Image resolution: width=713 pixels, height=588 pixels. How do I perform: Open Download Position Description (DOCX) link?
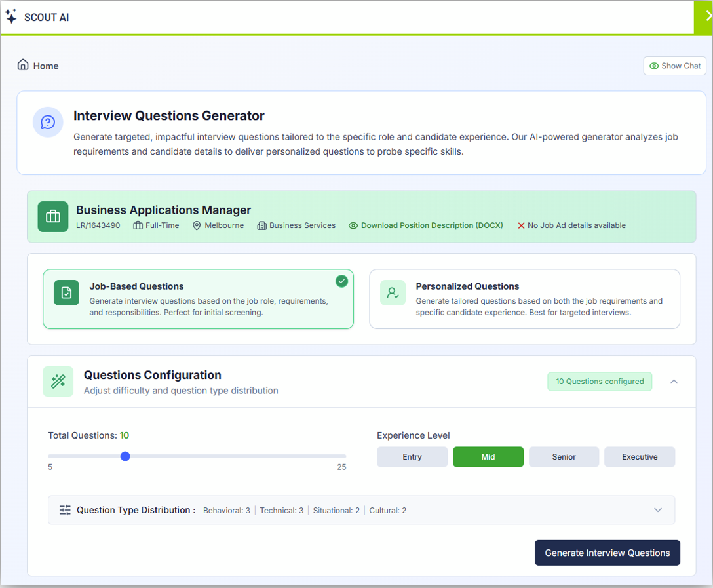(431, 225)
